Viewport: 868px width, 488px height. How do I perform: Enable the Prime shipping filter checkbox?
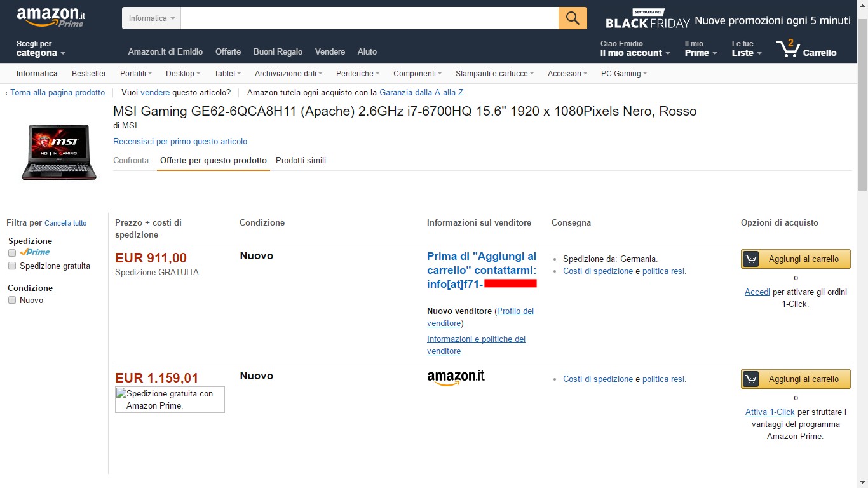(x=12, y=253)
